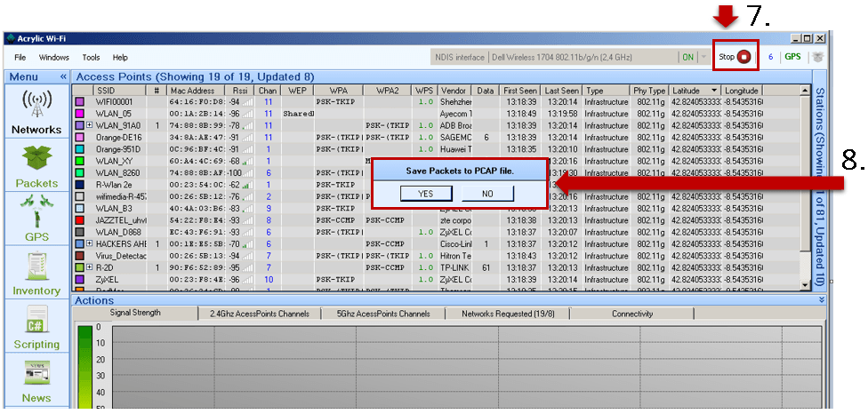Open the GPS satellites section

[36, 219]
